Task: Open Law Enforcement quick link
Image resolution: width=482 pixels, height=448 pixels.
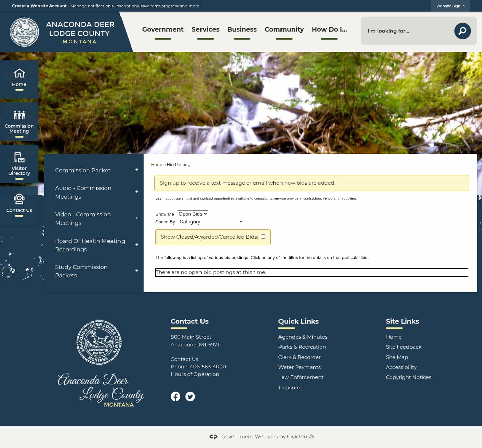Action: click(x=301, y=377)
